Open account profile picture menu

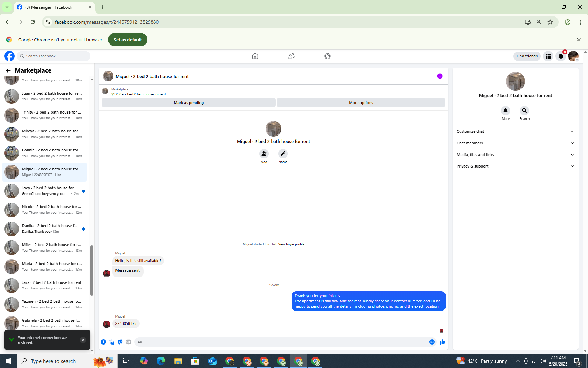click(573, 56)
